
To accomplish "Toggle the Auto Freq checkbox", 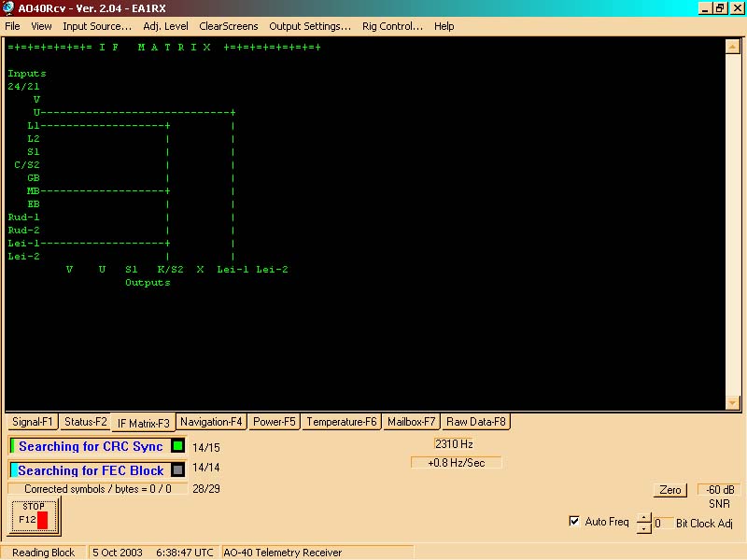I will tap(573, 521).
